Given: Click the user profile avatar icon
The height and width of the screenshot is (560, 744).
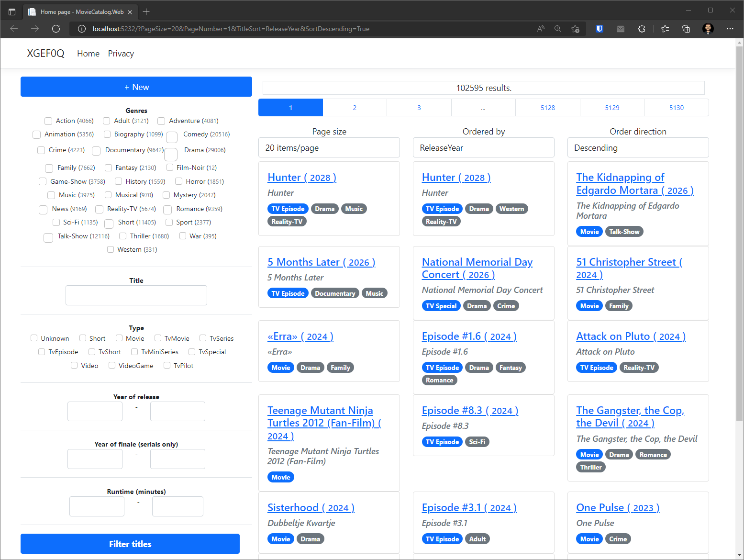Looking at the screenshot, I should (x=708, y=29).
